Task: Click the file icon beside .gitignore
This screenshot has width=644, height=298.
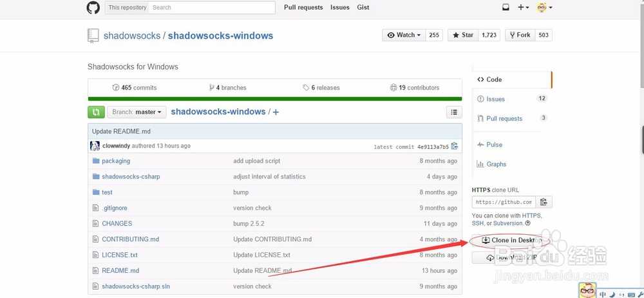Action: coord(96,208)
